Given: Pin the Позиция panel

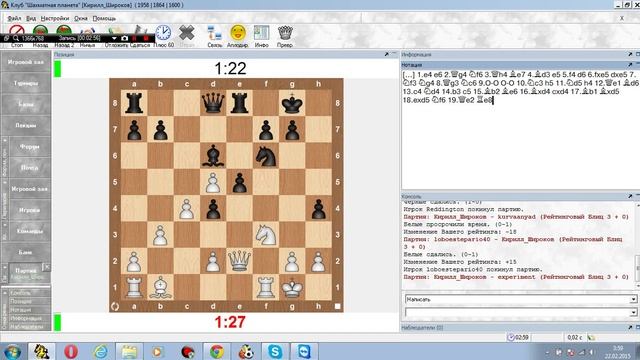Looking at the screenshot, I should (x=387, y=54).
